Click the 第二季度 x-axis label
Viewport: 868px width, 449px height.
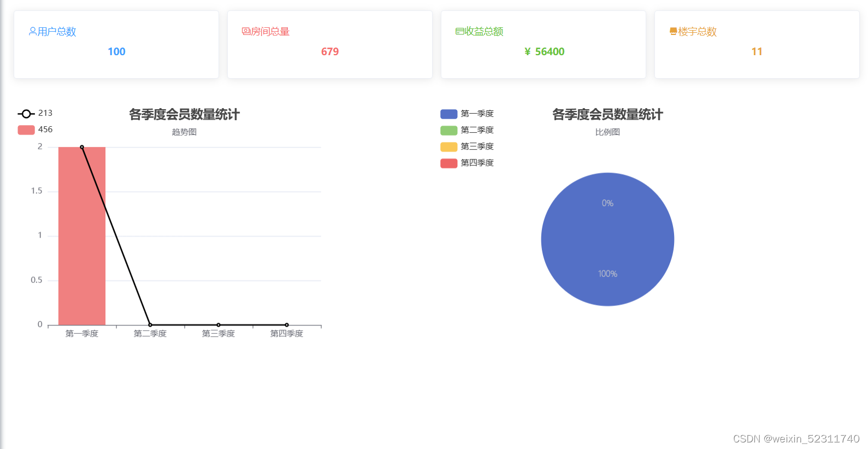pyautogui.click(x=150, y=334)
